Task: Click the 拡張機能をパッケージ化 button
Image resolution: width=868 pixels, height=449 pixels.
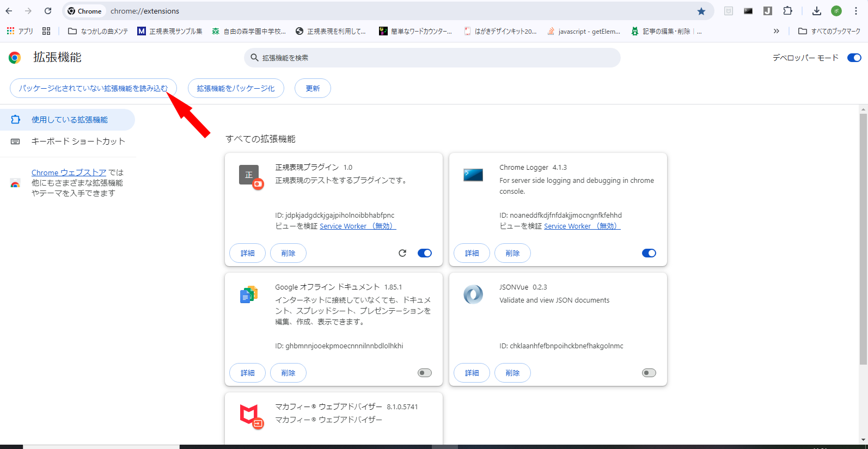Action: coord(236,88)
